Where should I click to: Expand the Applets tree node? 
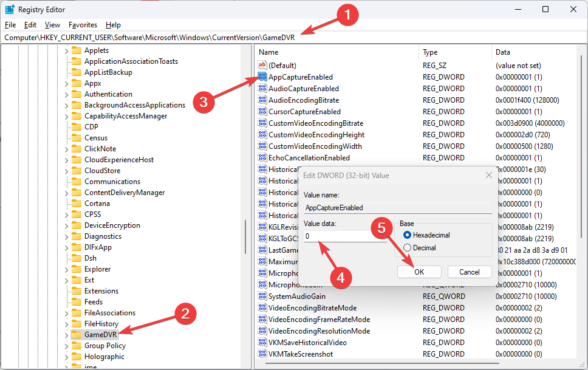[x=66, y=50]
